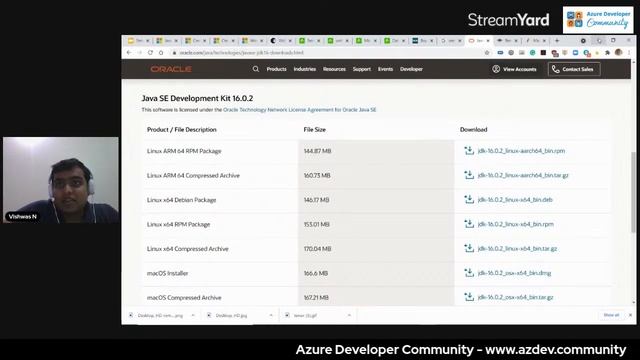Click the browser forward arrow
Viewport: 640px width, 360px height.
140,53
